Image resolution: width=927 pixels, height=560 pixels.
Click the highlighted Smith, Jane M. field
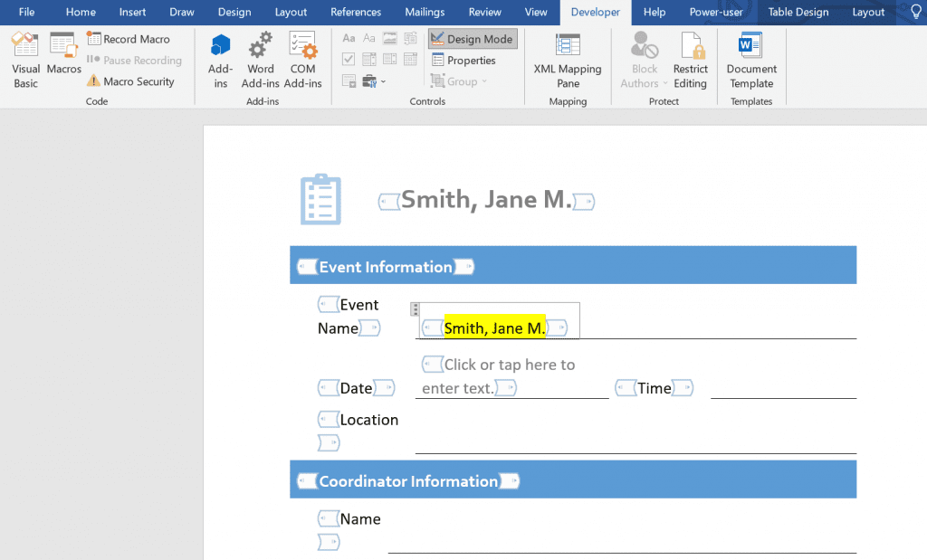494,328
